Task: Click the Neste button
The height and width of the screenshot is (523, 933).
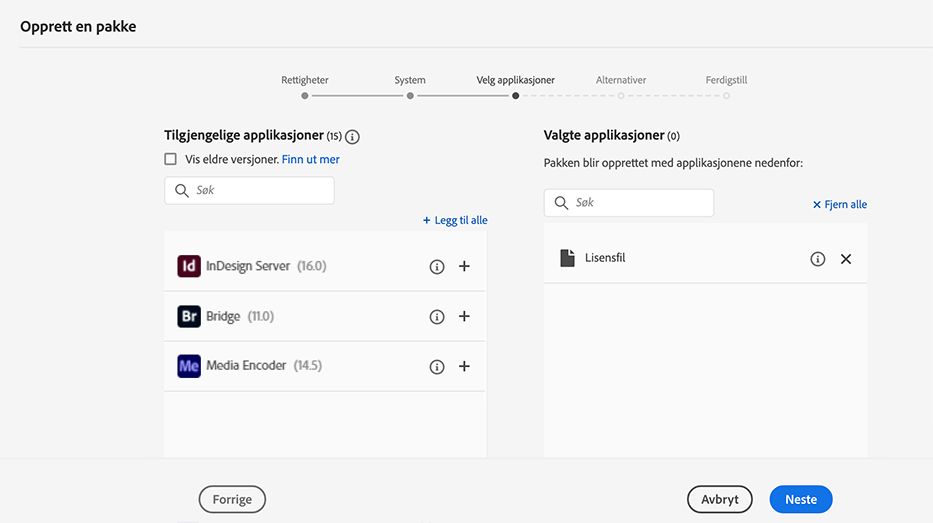Action: (801, 499)
